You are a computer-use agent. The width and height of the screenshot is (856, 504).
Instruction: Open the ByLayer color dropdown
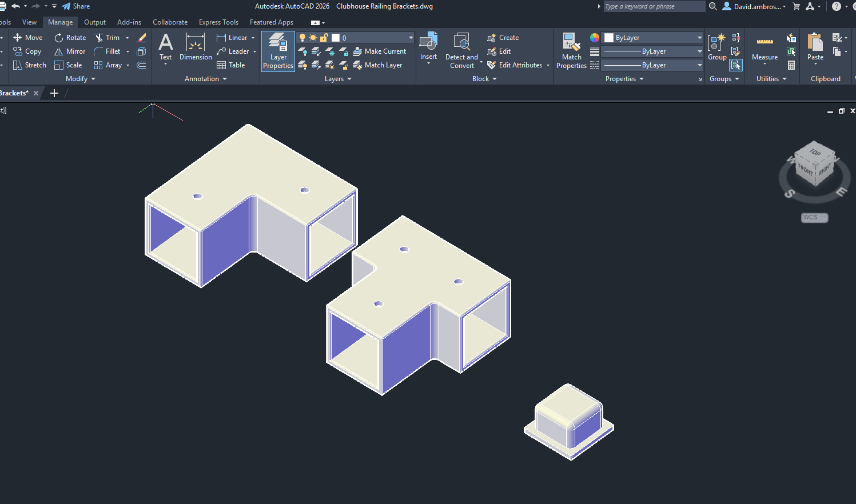tap(653, 38)
